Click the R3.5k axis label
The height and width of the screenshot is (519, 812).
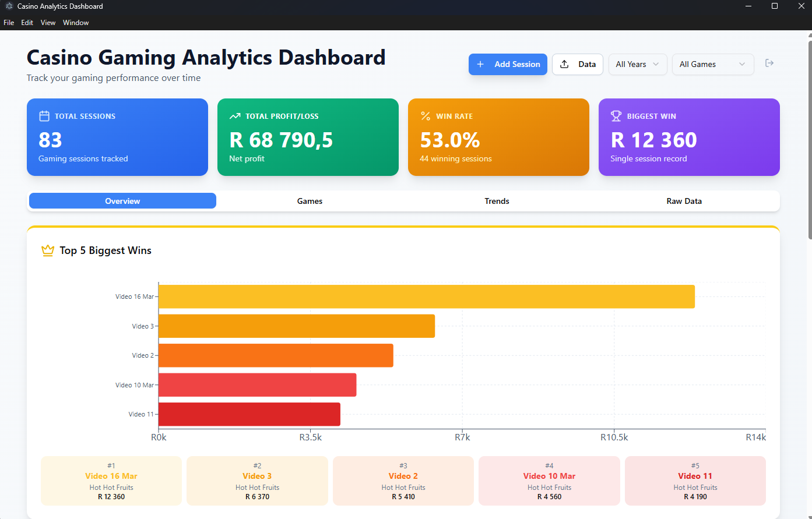click(311, 437)
